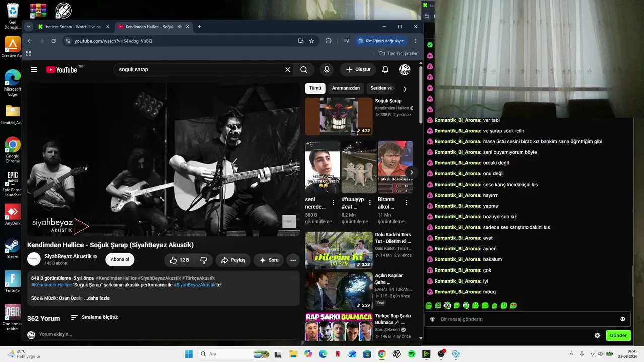Open the emoji picker in Kick chat
Screen dimensions: 644x362
pos(623,319)
